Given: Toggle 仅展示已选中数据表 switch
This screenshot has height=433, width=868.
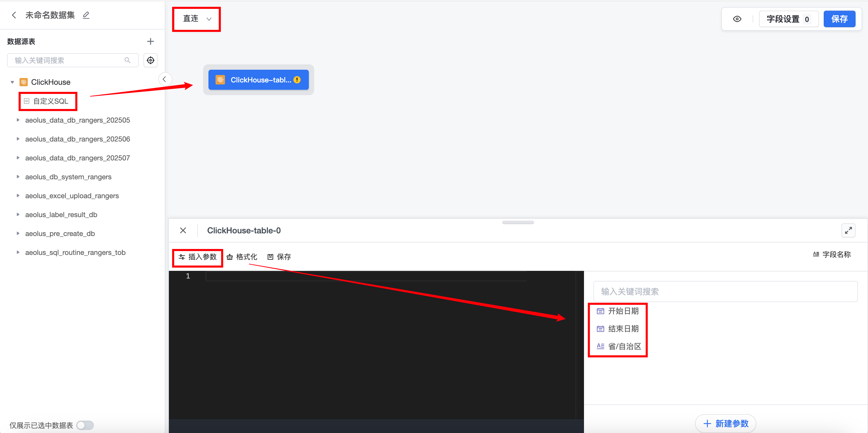Looking at the screenshot, I should tap(85, 425).
